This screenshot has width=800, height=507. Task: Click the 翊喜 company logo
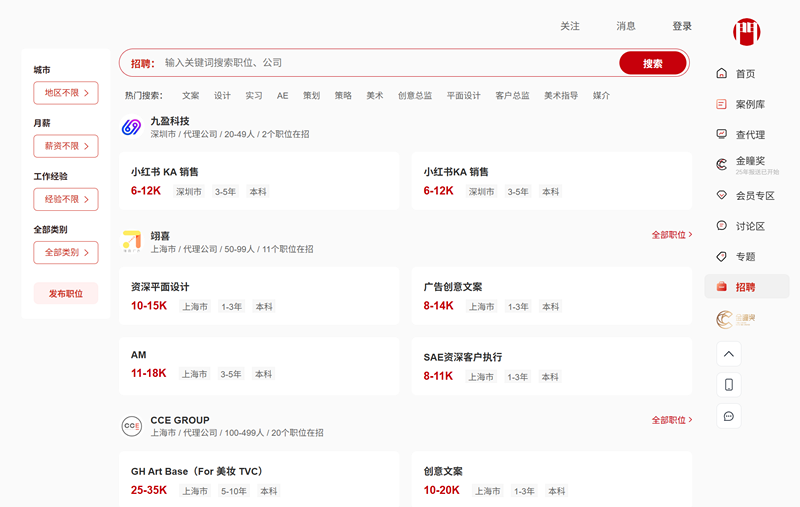[132, 241]
